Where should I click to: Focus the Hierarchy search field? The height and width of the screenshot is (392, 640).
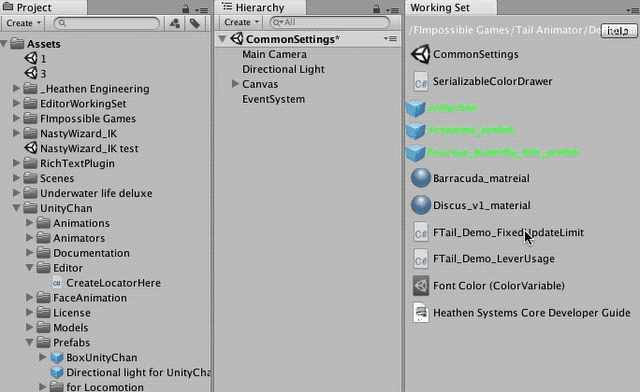(x=329, y=22)
